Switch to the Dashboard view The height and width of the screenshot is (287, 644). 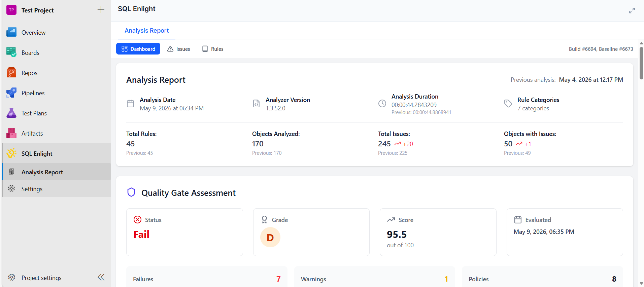point(138,49)
